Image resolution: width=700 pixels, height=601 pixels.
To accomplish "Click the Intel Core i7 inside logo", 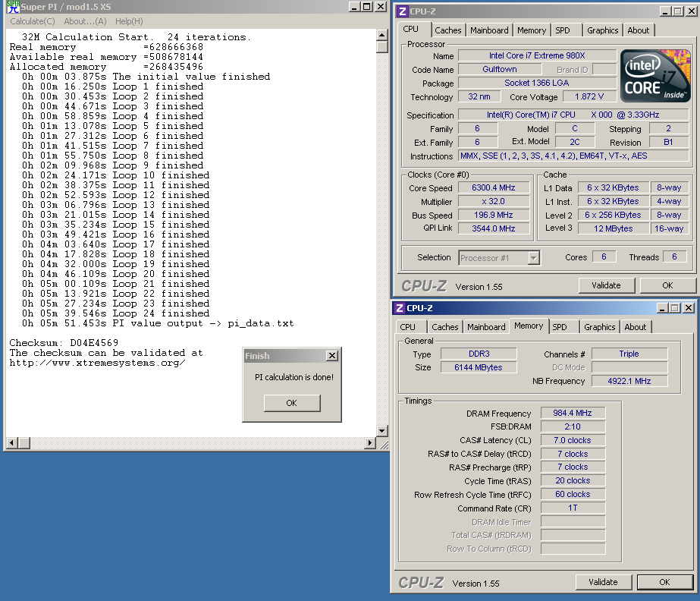I will (655, 76).
